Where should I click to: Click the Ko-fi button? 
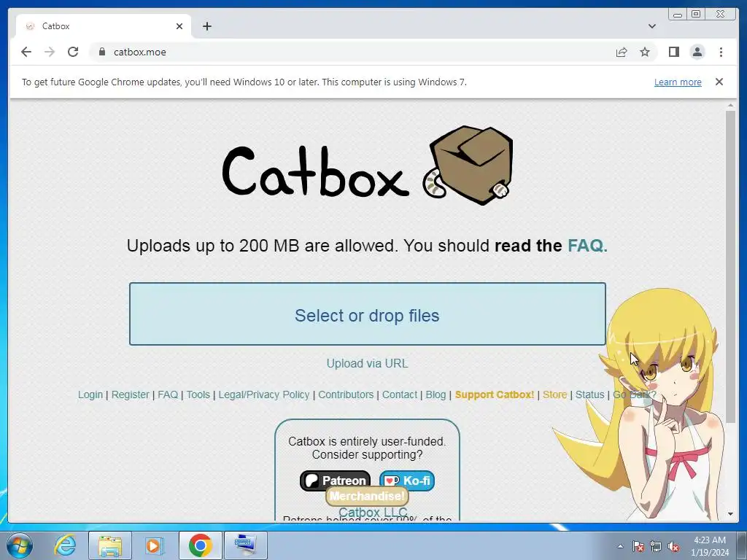(x=407, y=481)
